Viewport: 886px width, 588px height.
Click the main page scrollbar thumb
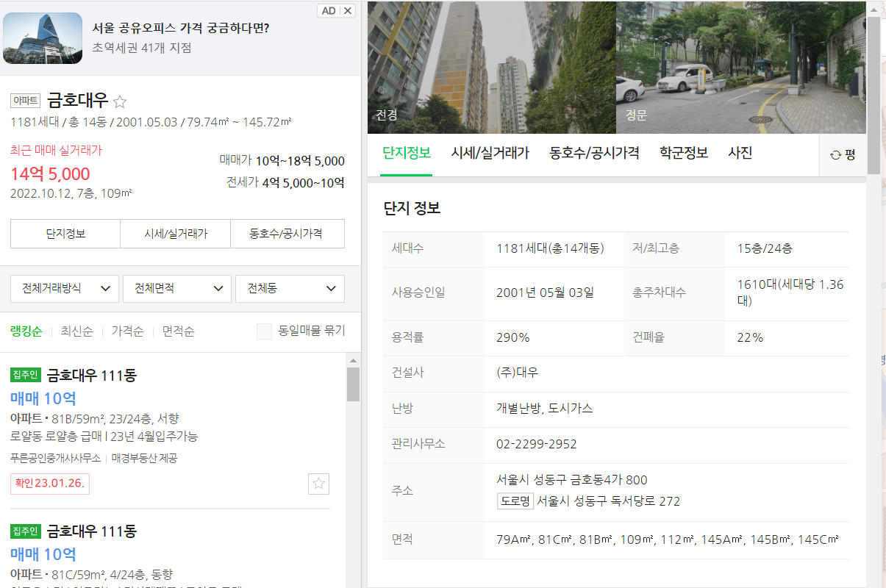(874, 95)
